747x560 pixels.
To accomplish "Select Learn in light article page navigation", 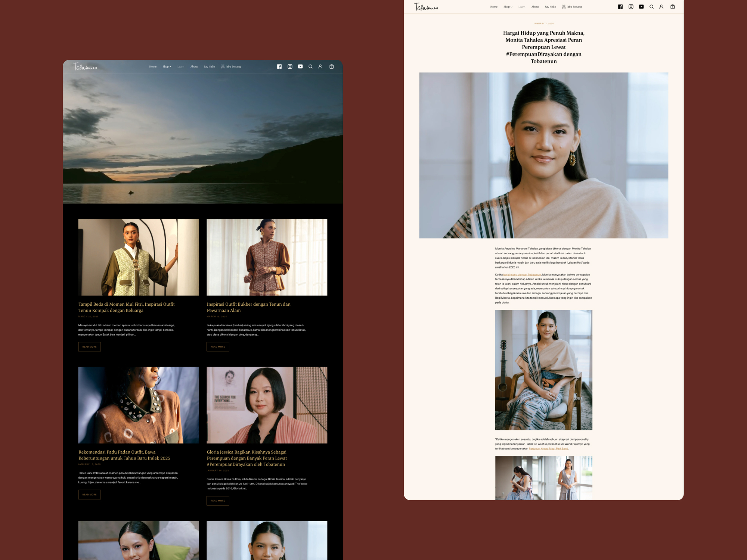I will point(522,7).
